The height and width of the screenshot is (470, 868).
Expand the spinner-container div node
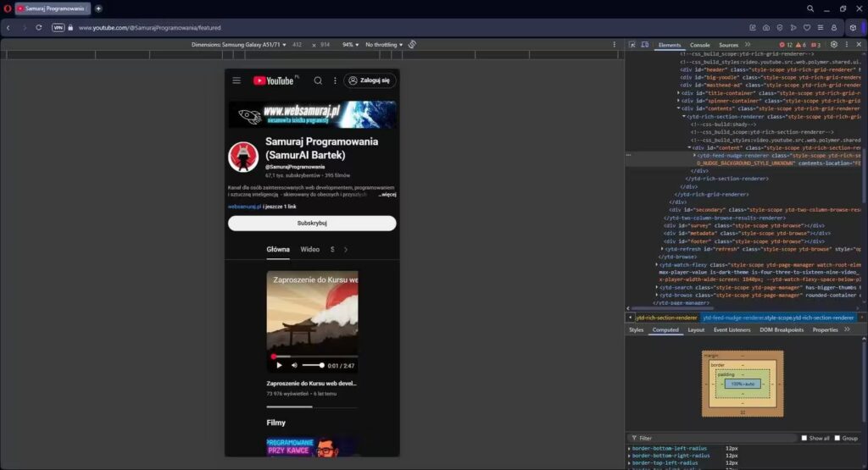coord(678,101)
